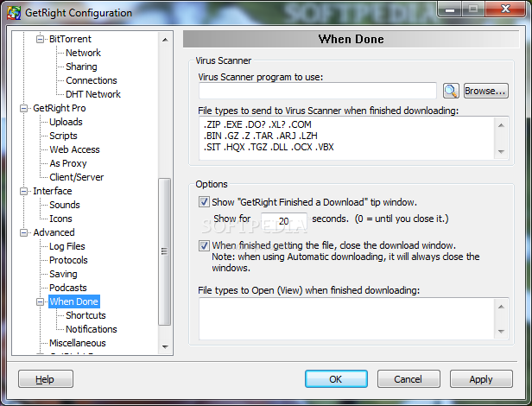Select the BitTorrent category
The image size is (532, 406).
70,39
